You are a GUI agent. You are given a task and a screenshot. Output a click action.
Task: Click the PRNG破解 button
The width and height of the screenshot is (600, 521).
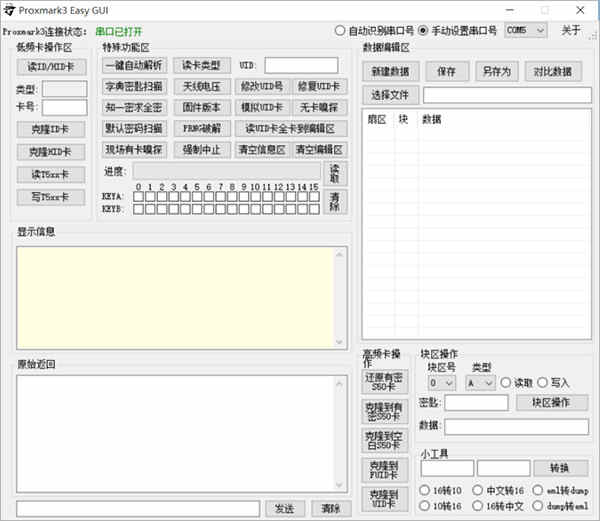202,129
